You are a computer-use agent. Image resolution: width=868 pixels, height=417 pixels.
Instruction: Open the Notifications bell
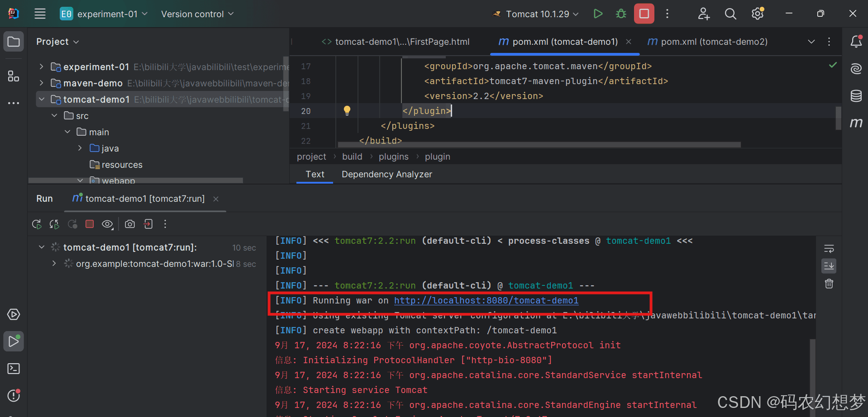click(x=856, y=42)
